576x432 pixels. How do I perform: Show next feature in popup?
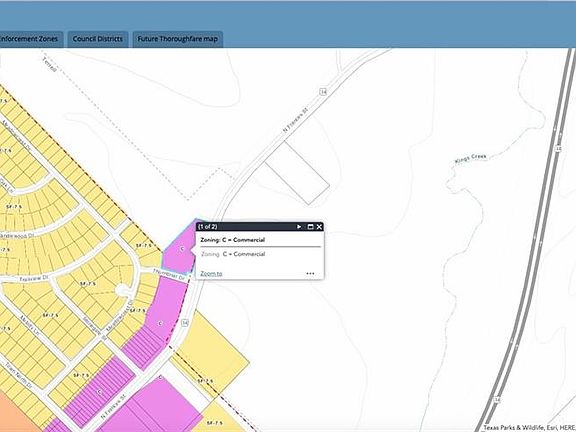299,227
